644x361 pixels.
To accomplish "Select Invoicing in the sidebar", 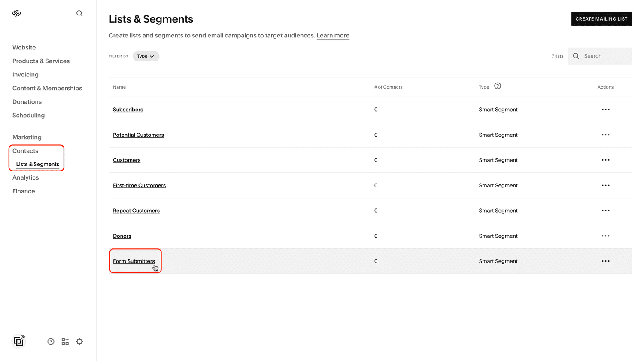I will 25,75.
